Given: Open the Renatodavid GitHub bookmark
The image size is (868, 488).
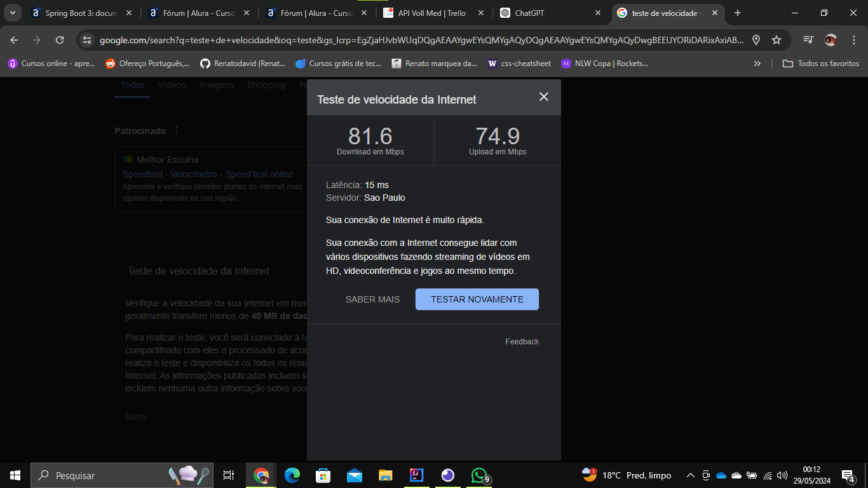Looking at the screenshot, I should [x=243, y=64].
